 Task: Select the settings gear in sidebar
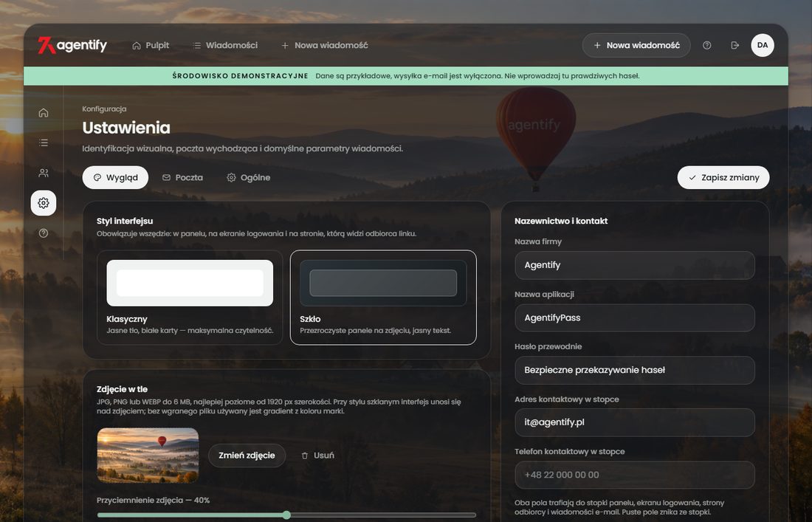pyautogui.click(x=44, y=203)
